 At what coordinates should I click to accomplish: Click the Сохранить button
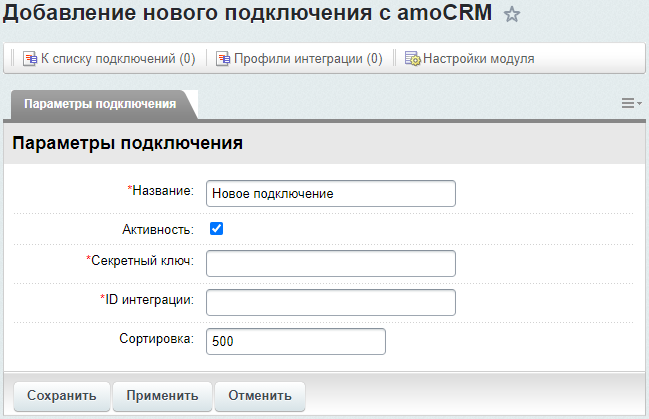62,395
